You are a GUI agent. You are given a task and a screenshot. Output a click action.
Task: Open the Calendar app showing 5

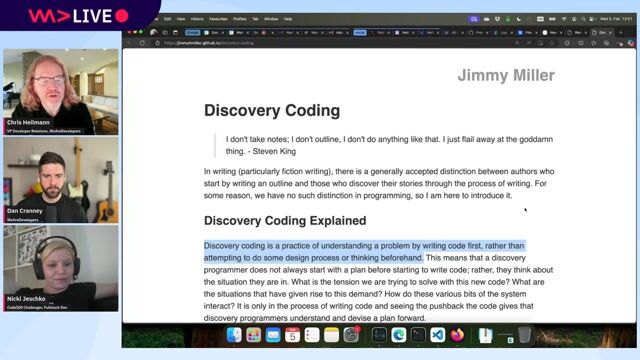[x=293, y=335]
